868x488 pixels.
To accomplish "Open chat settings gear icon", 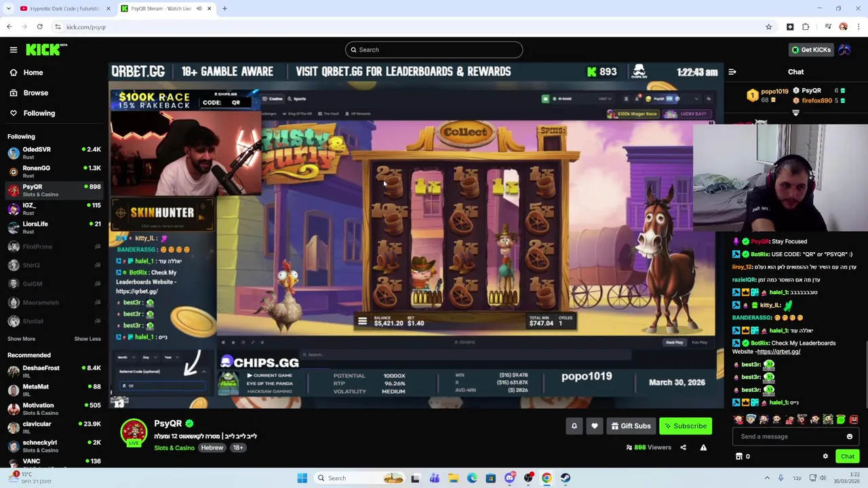I will pos(825,456).
